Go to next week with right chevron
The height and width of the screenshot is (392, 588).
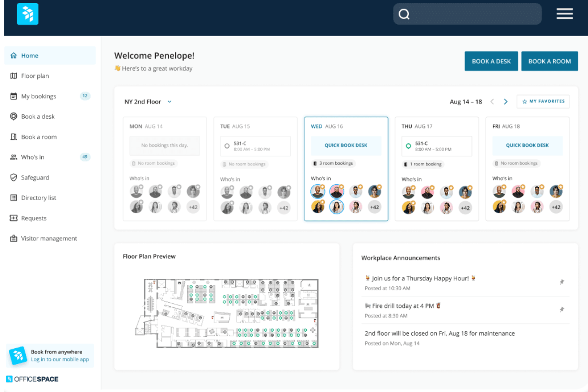coord(505,102)
